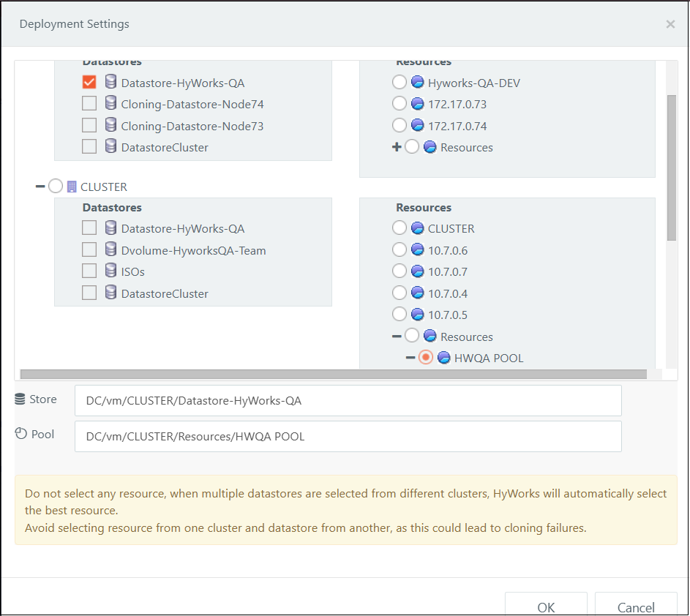Click the database icon beside Cloning-Datastore-Node74
Screen dimensions: 690x616
[x=111, y=103]
